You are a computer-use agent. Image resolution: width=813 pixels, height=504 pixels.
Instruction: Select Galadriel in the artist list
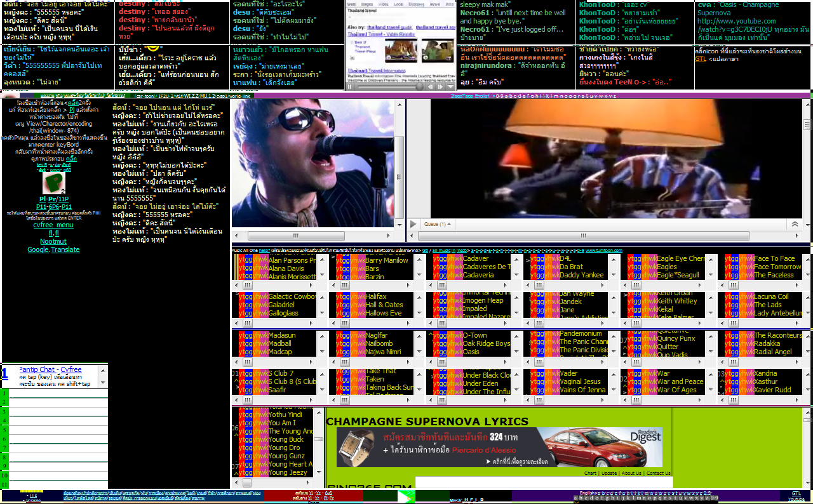click(281, 305)
